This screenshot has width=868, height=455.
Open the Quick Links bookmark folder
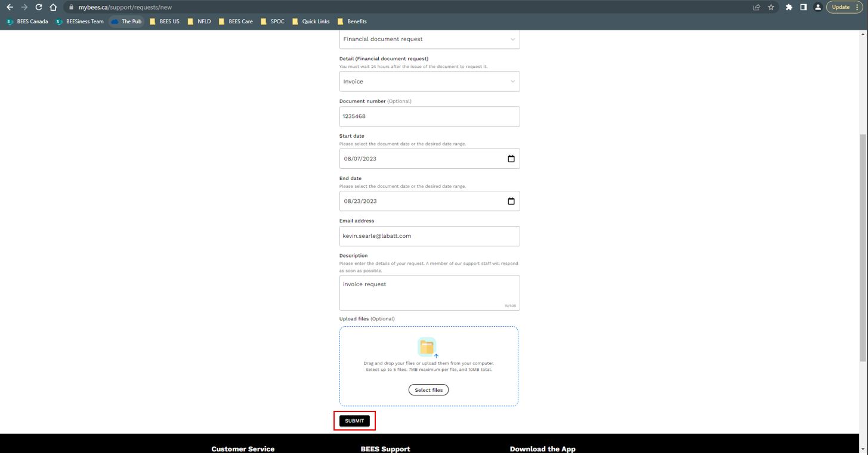(311, 21)
